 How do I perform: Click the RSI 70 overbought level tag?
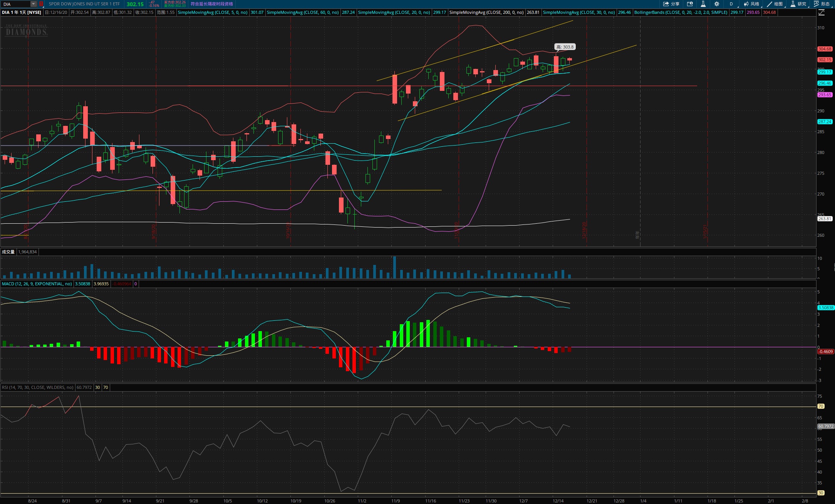(821, 406)
